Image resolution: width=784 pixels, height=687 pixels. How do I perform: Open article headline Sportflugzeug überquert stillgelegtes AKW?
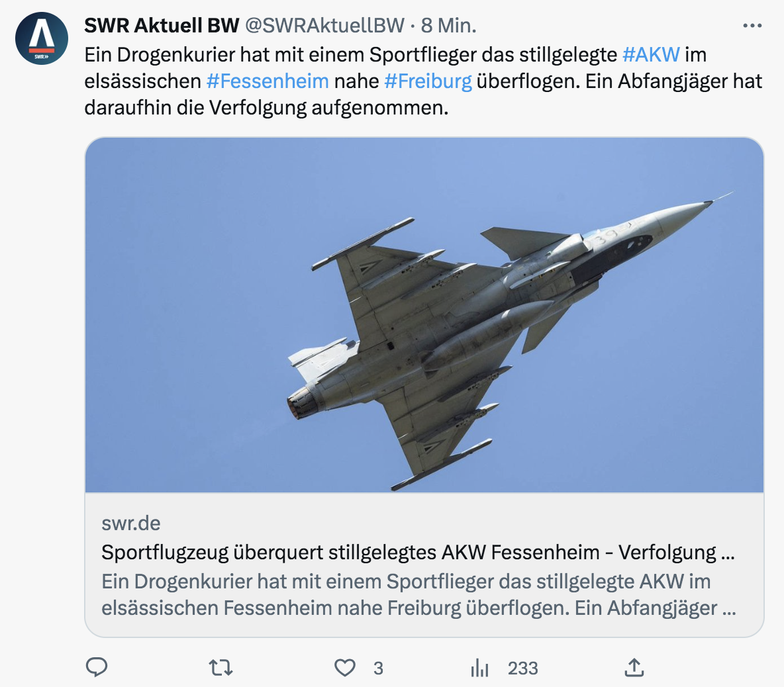point(418,553)
